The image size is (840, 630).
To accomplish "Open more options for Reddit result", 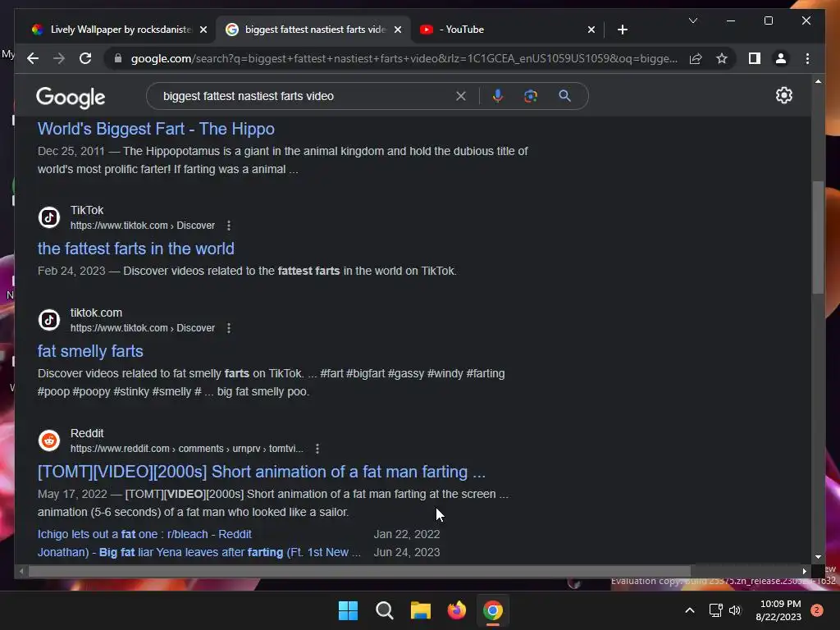I will click(x=317, y=449).
